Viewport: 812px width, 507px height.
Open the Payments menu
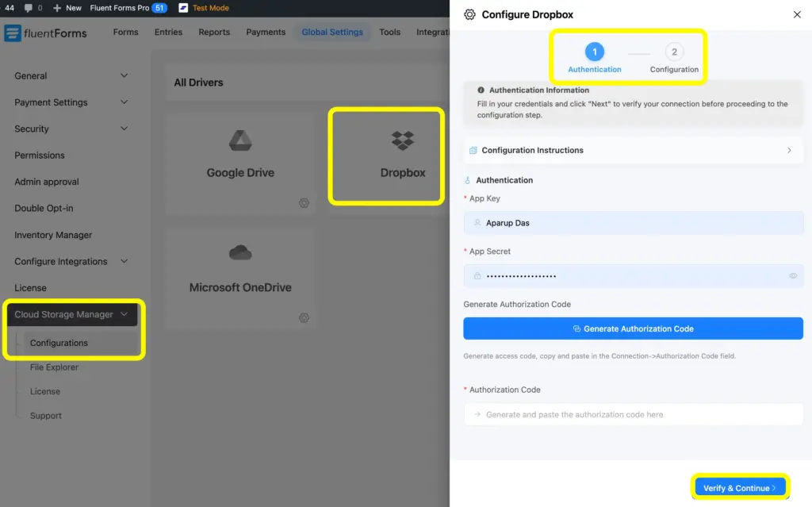(266, 33)
